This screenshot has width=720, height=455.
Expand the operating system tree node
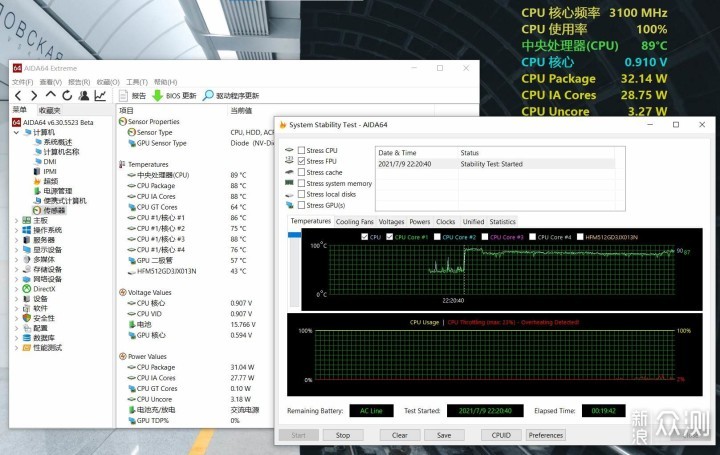click(x=17, y=230)
